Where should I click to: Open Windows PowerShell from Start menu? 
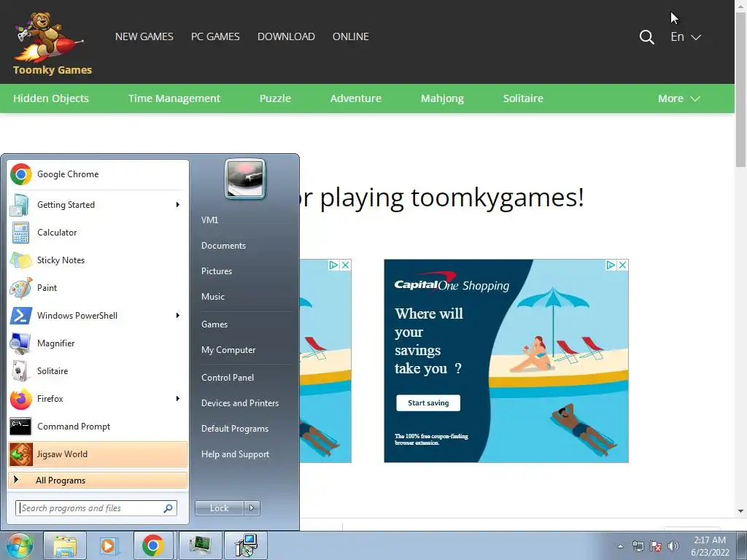(97, 315)
